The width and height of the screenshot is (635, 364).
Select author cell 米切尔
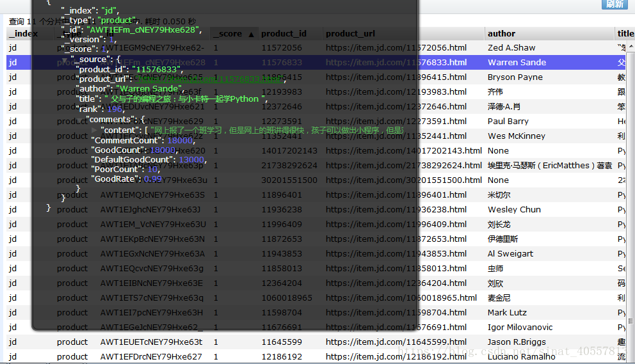[499, 194]
